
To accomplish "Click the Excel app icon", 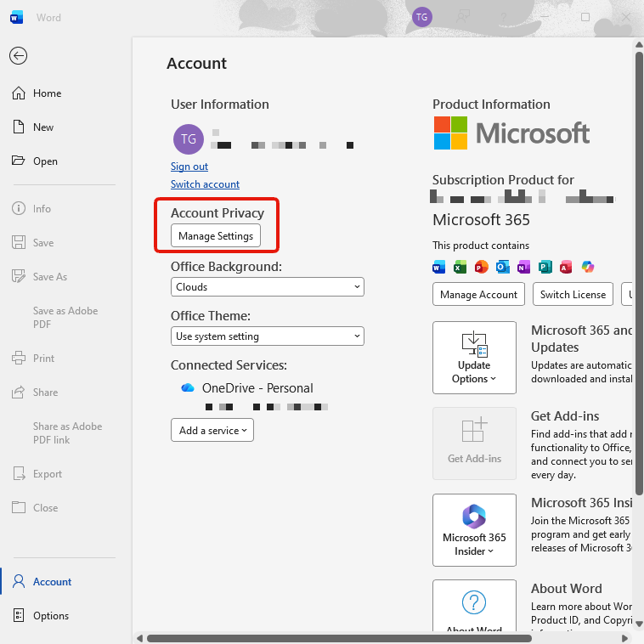I will 460,268.
